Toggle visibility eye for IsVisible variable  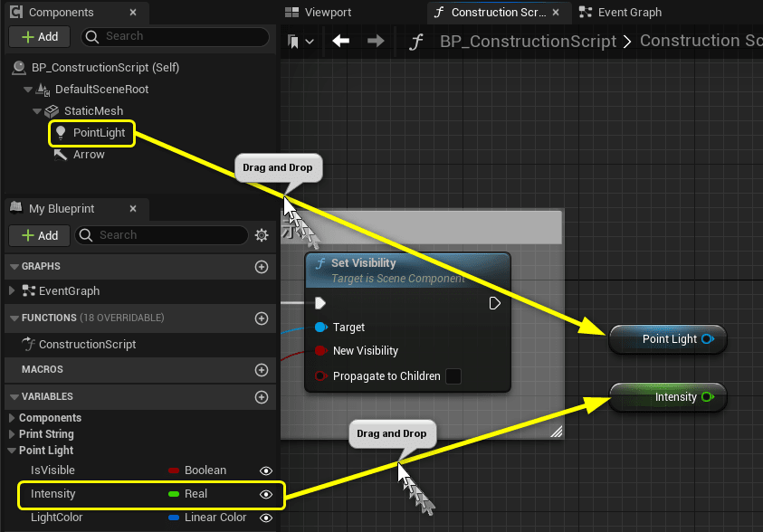tap(265, 470)
